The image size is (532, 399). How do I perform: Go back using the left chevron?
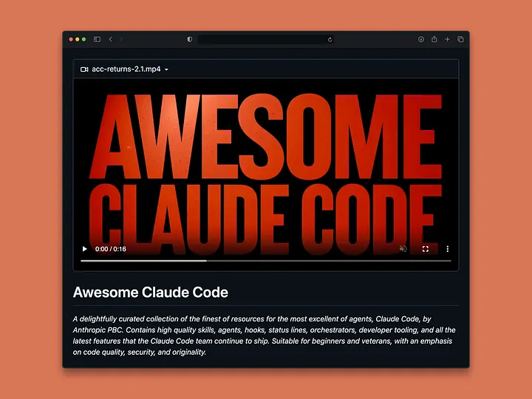pyautogui.click(x=111, y=39)
